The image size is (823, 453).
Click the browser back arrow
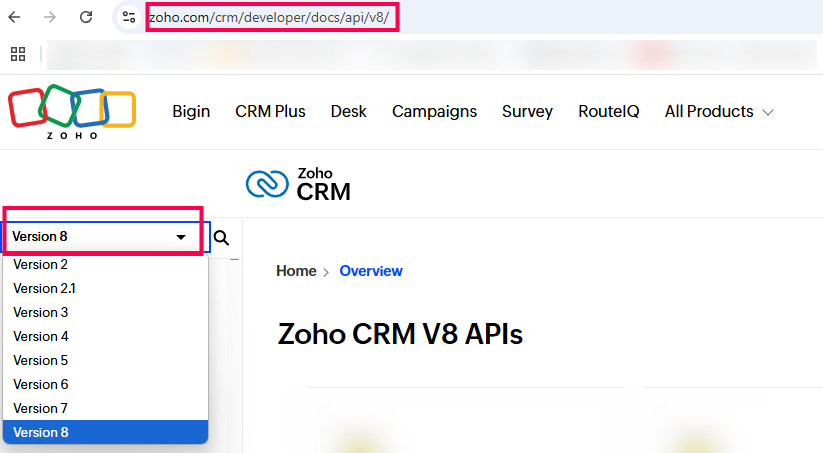pos(14,17)
